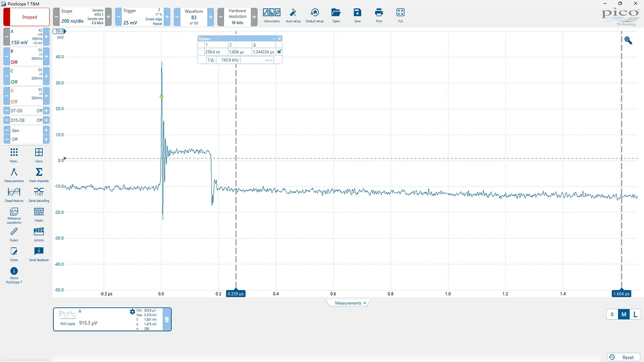Viewport: 644px width, 362px height.
Task: Open the Notes tool
Action: (x=14, y=254)
